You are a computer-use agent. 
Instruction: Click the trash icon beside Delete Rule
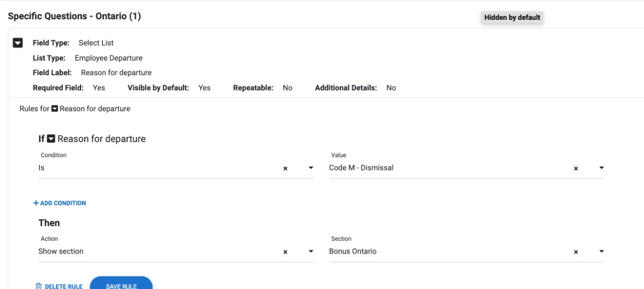pos(38,286)
